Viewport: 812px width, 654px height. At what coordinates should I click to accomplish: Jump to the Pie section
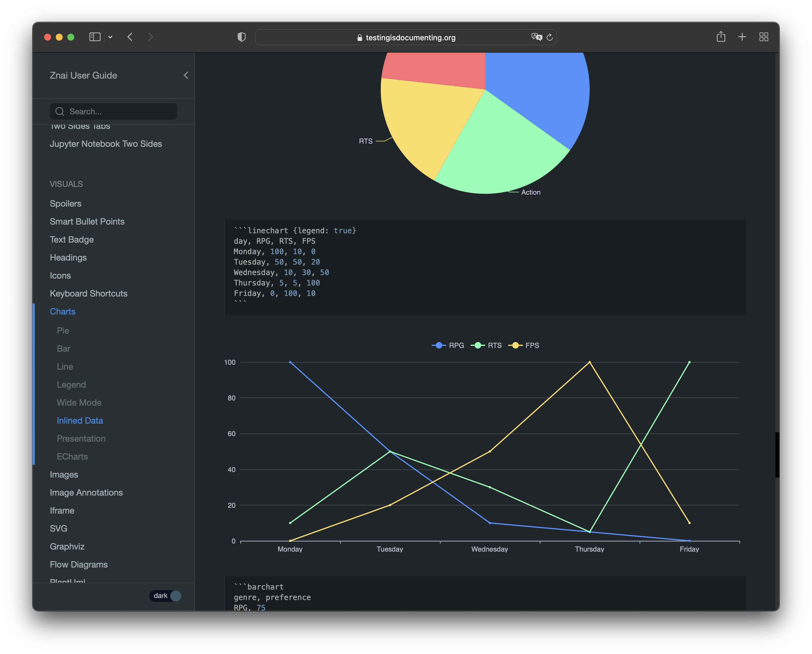coord(63,330)
